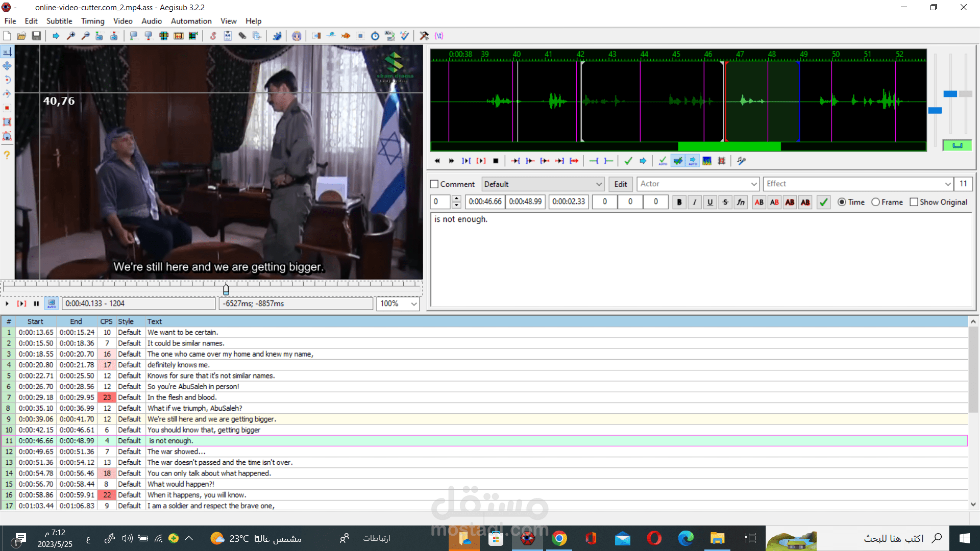Toggle spectrum analyzer mode in audio toolbar
The image size is (980, 551).
[707, 161]
